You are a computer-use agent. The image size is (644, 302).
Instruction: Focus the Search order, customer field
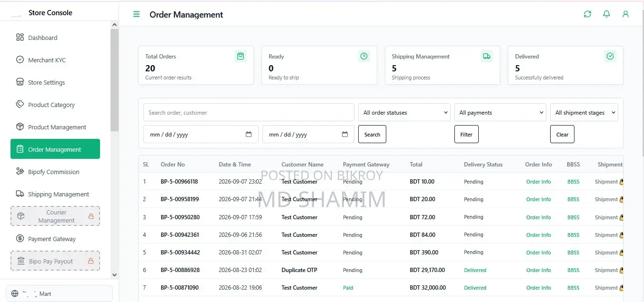point(249,113)
